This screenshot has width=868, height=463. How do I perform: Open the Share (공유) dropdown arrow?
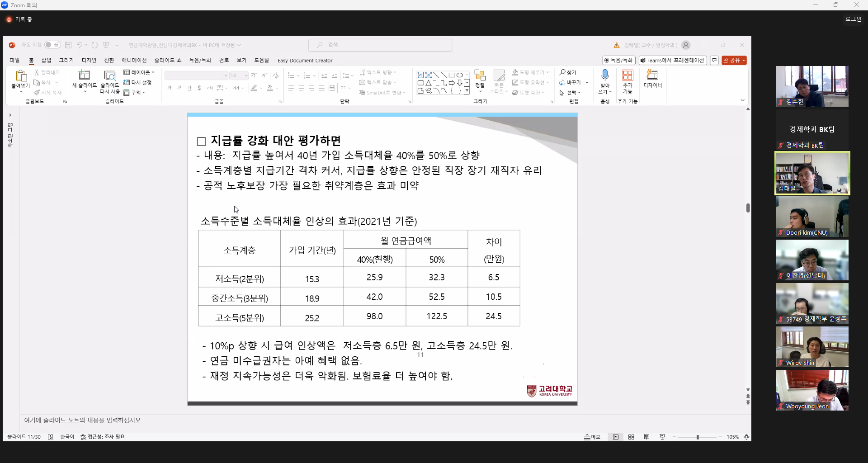744,61
